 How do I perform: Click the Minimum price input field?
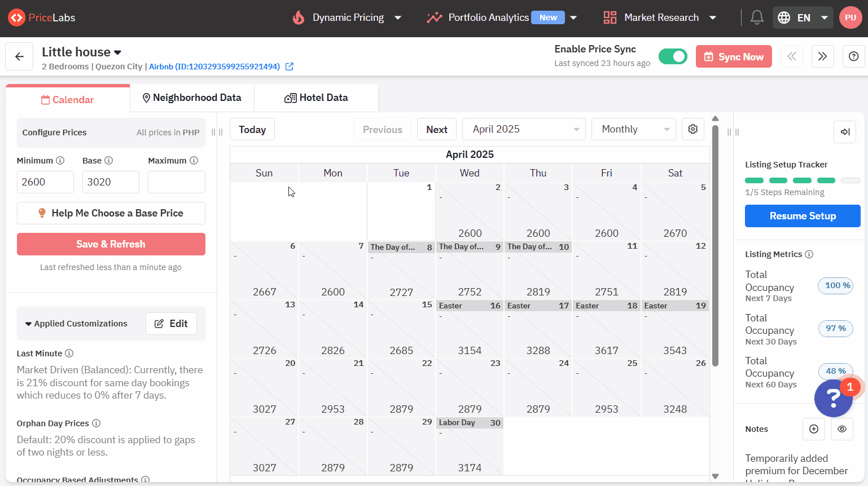tap(45, 182)
